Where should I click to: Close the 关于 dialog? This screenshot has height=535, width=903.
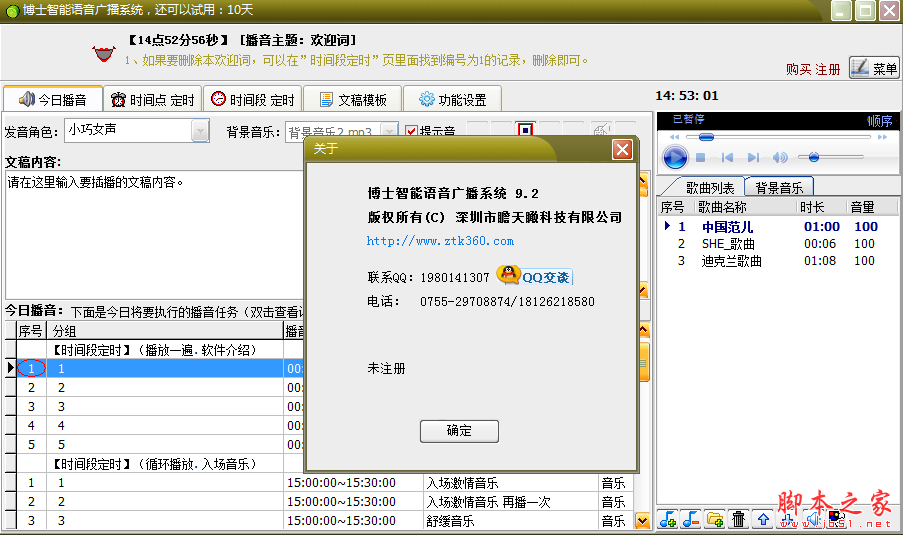[622, 150]
